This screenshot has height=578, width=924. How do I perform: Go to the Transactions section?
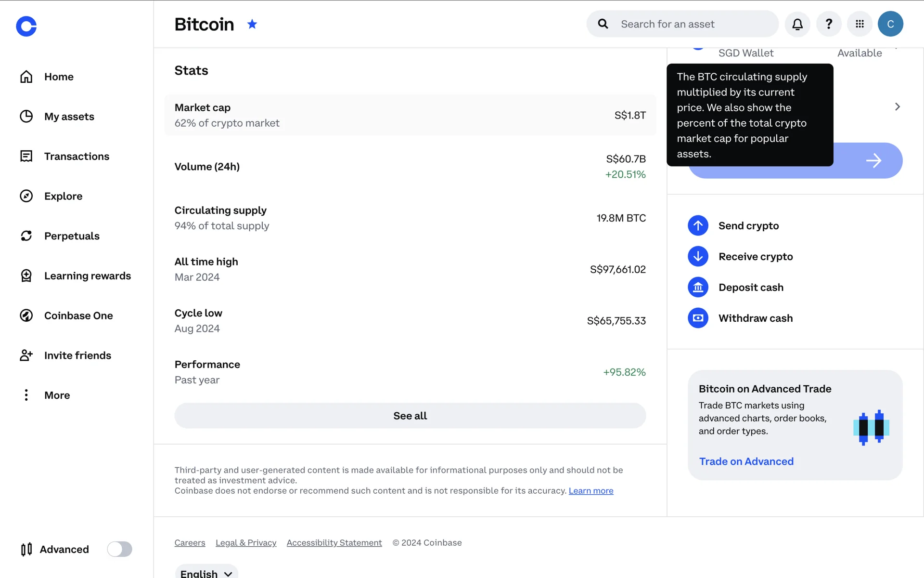(x=77, y=156)
